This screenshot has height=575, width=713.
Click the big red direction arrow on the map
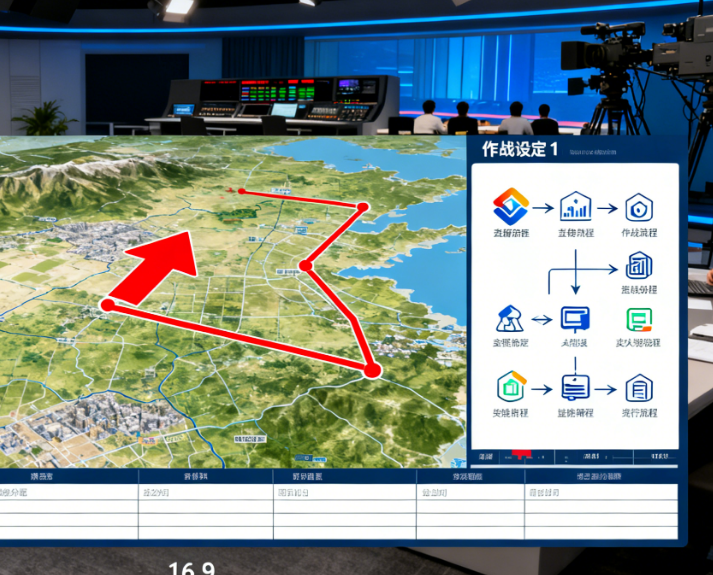point(157,268)
